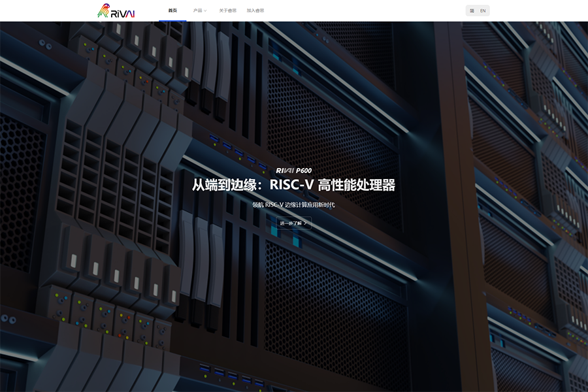This screenshot has width=588, height=392.
Task: Switch site language to EN
Action: pyautogui.click(x=483, y=10)
